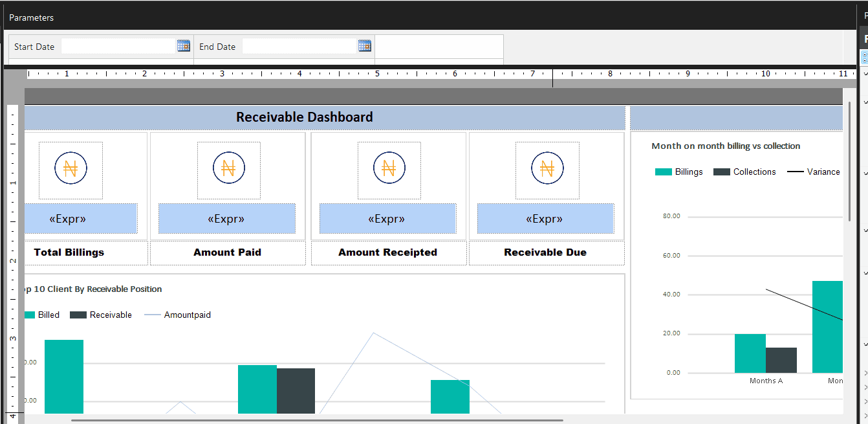868x424 pixels.
Task: Select the Amount Receipted label
Action: coord(388,252)
